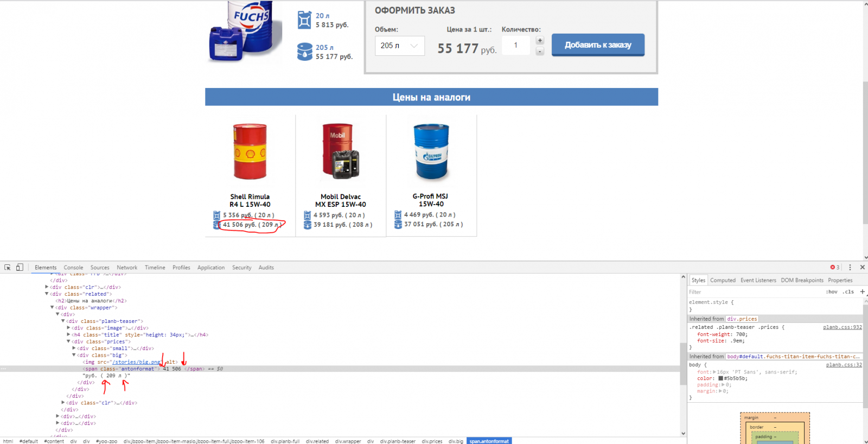This screenshot has width=868, height=444.
Task: Open Mobil Delvac MX ESP 15W-40 product
Action: click(341, 200)
